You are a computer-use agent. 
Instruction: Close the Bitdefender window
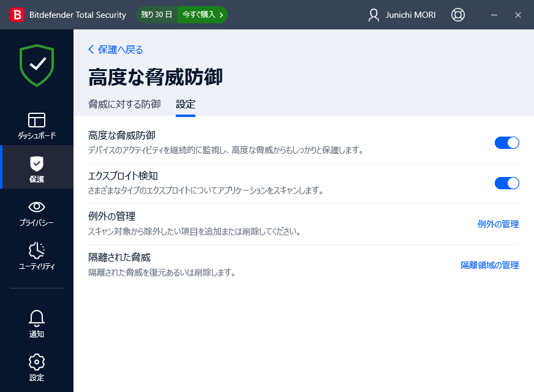pos(518,15)
